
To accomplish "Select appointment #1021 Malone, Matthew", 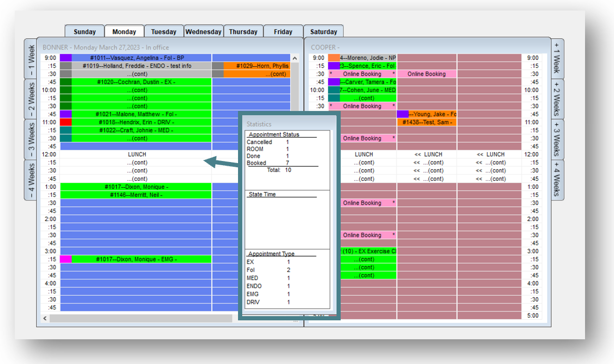I will [136, 114].
